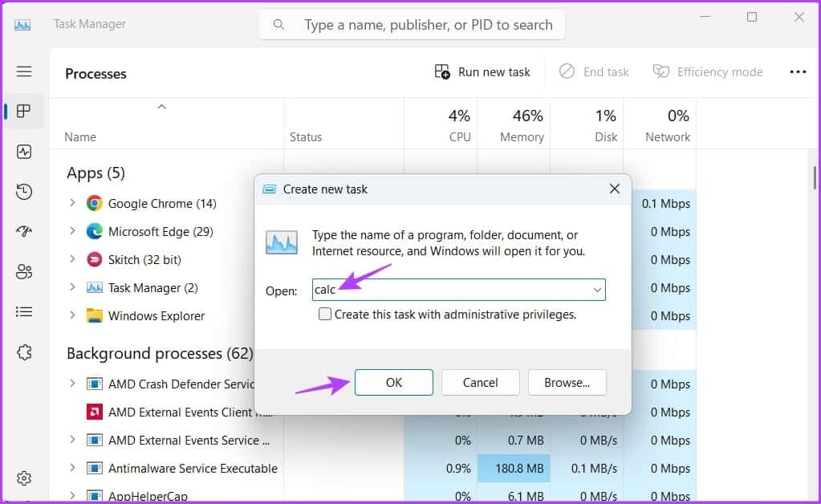The image size is (821, 504).
Task: Collapse column header with the up chevron
Action: (162, 107)
